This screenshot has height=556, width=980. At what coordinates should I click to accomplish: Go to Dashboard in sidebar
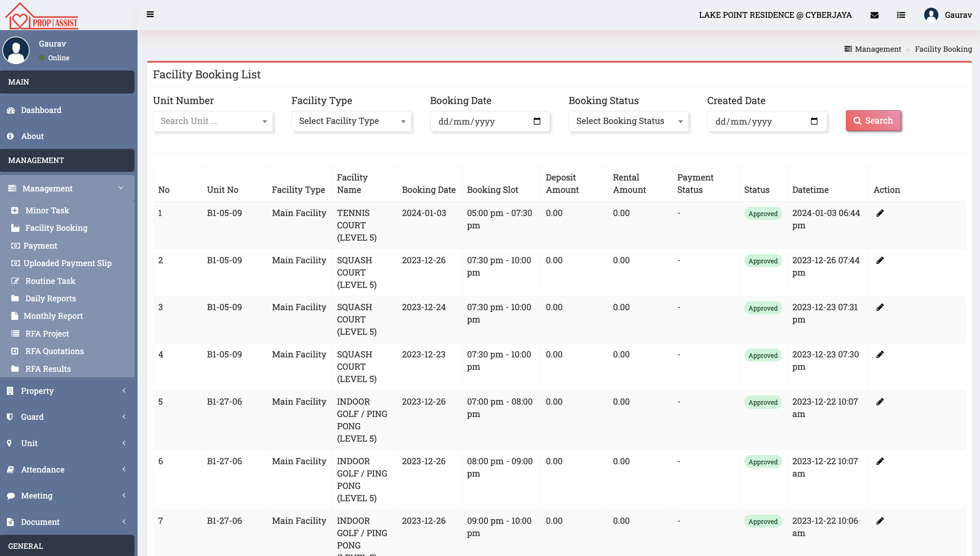(x=41, y=110)
